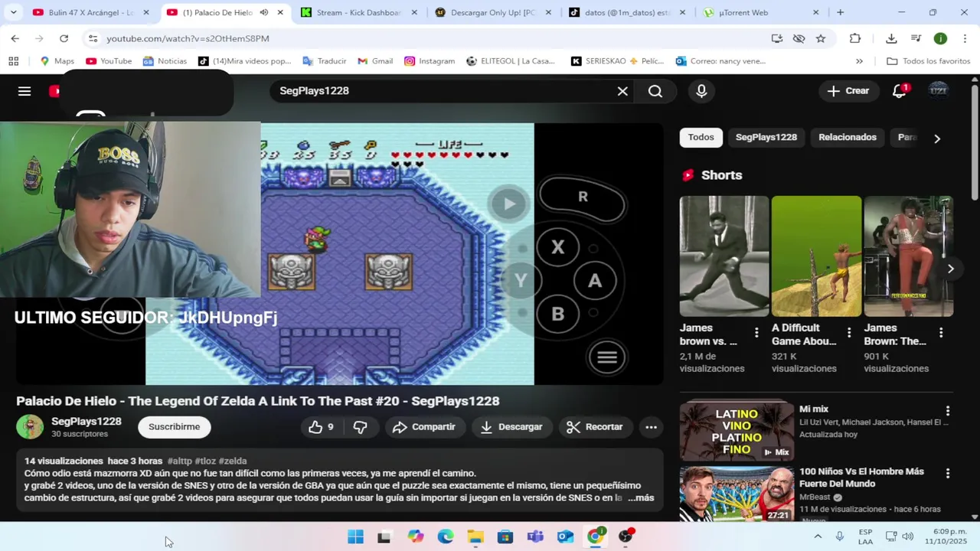Open options for James brown vs. short
The width and height of the screenshot is (980, 551).
click(756, 332)
